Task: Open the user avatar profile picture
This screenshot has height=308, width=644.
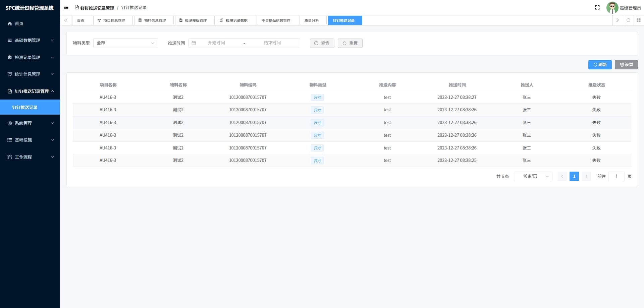Action: pyautogui.click(x=612, y=7)
